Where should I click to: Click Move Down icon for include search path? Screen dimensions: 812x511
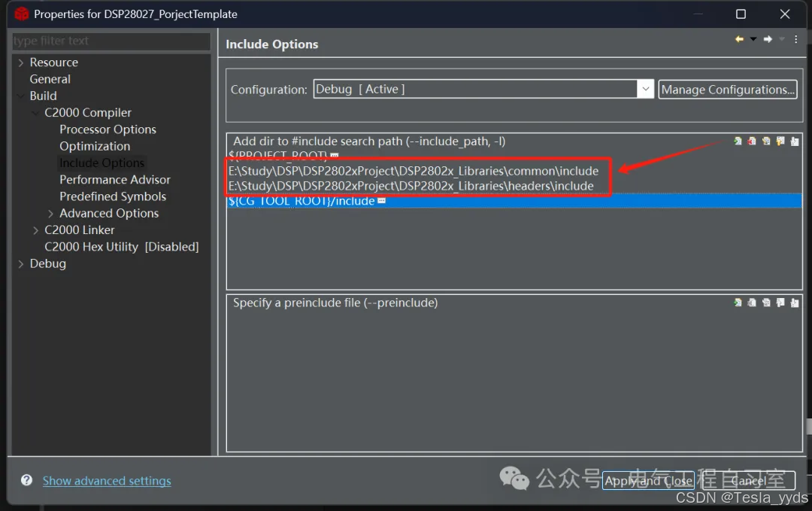(795, 141)
